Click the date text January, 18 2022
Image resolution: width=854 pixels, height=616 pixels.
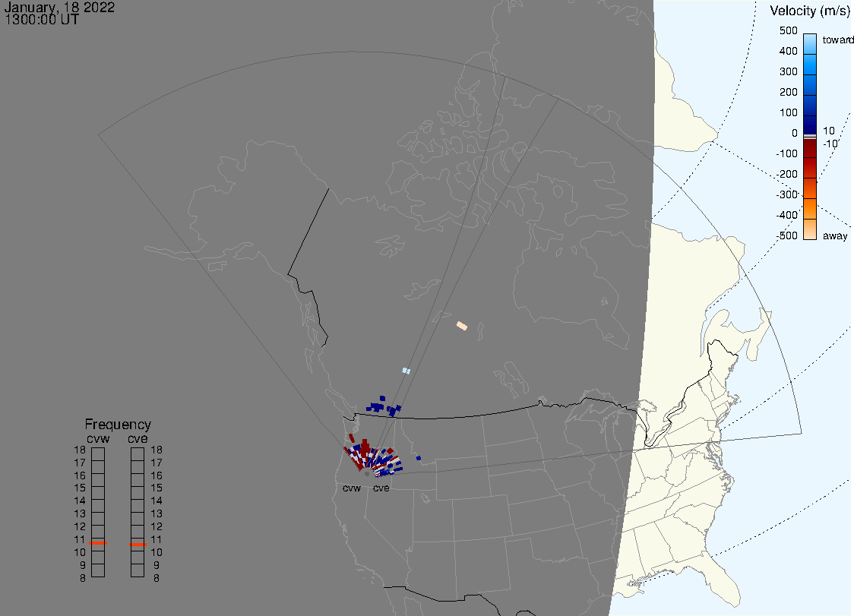[59, 7]
